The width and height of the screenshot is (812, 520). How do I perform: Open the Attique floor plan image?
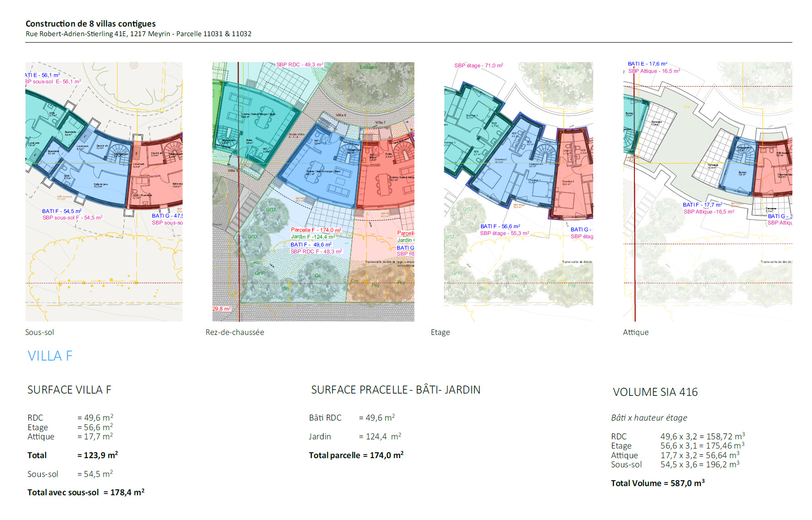point(708,192)
